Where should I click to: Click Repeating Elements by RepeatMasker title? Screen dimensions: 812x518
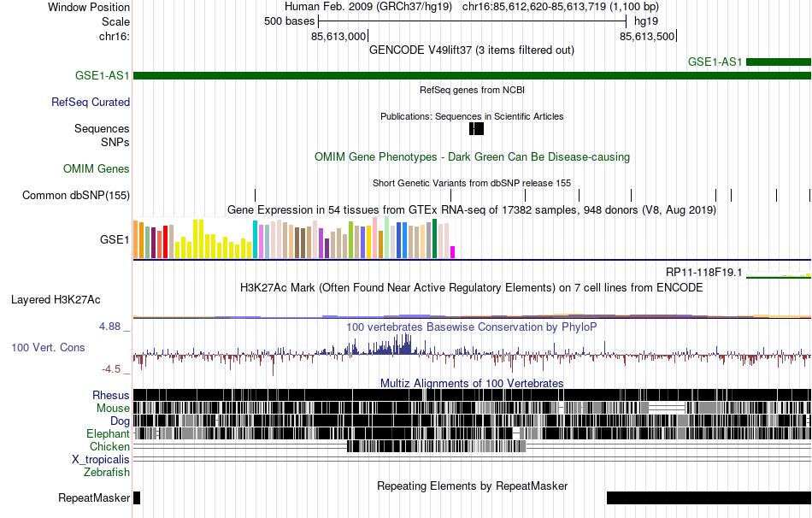tap(473, 486)
